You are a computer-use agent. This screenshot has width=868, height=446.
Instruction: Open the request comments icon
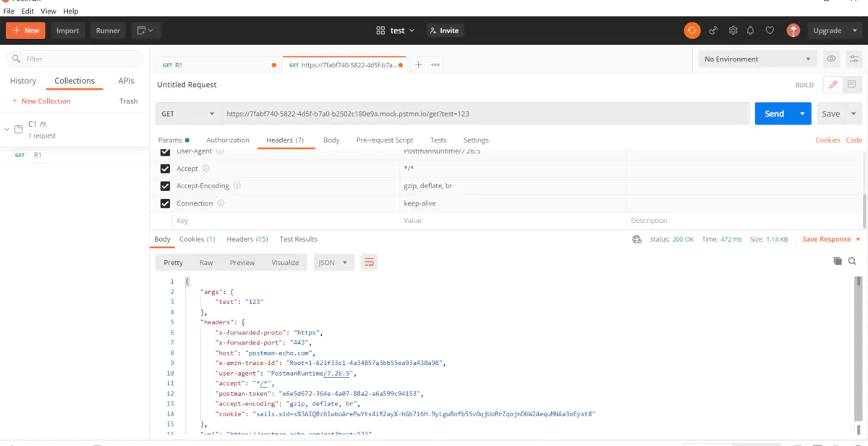[851, 85]
